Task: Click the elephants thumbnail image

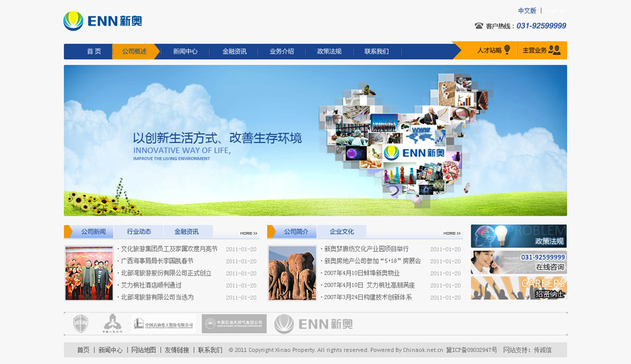Action: pyautogui.click(x=292, y=273)
